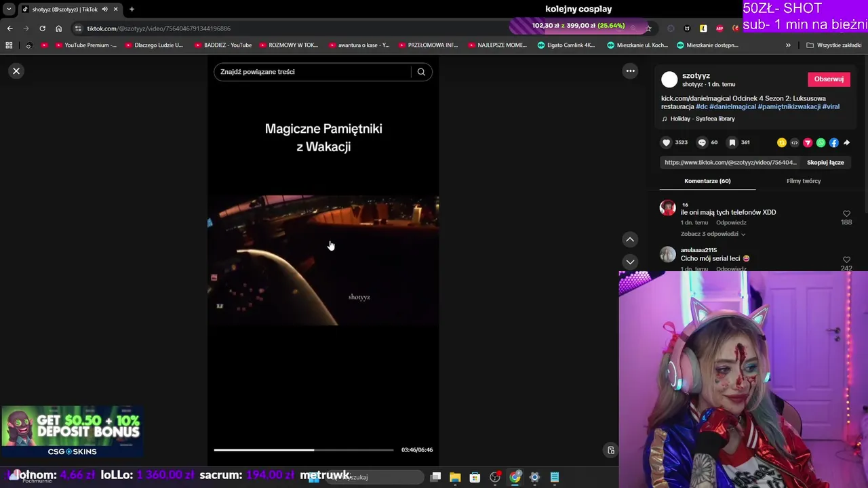Open Notepad from taskbar

[555, 477]
